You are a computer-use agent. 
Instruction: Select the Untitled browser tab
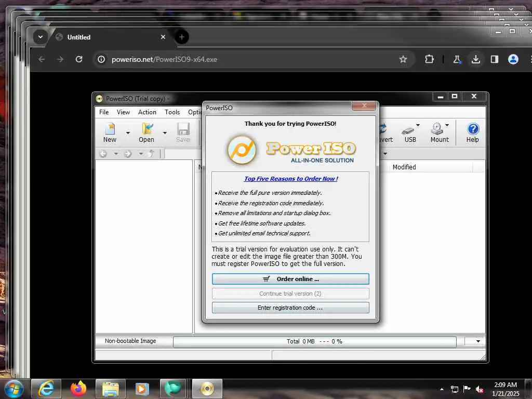109,37
